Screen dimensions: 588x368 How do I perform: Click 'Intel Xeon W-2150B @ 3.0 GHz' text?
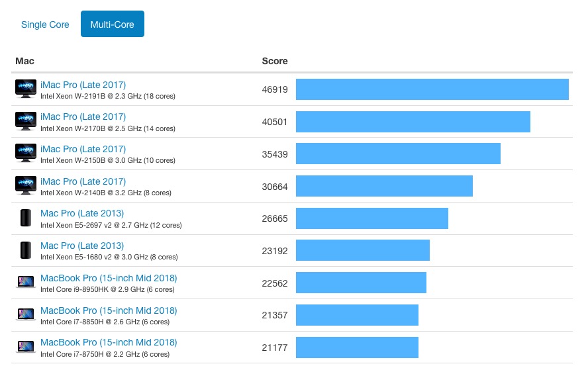91,160
